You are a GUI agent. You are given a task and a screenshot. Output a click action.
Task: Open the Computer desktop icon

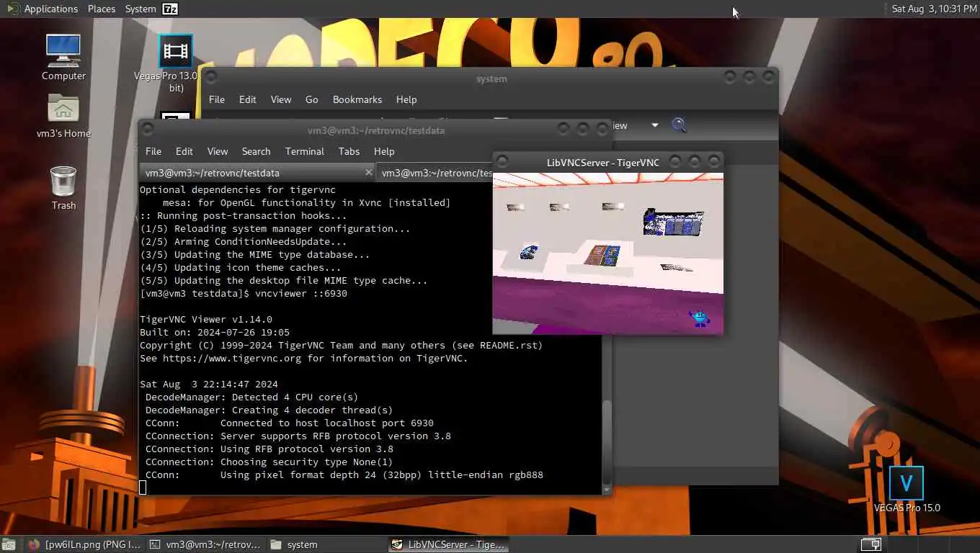[x=63, y=56]
